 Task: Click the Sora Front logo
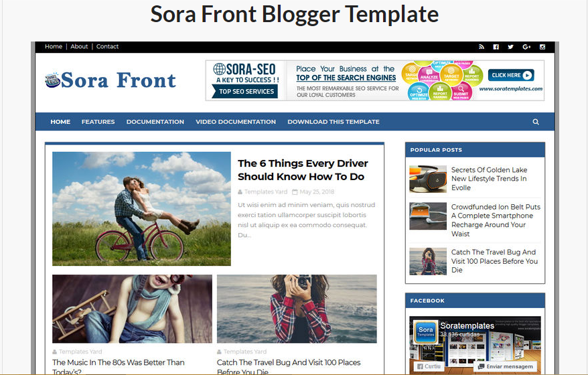coord(111,80)
